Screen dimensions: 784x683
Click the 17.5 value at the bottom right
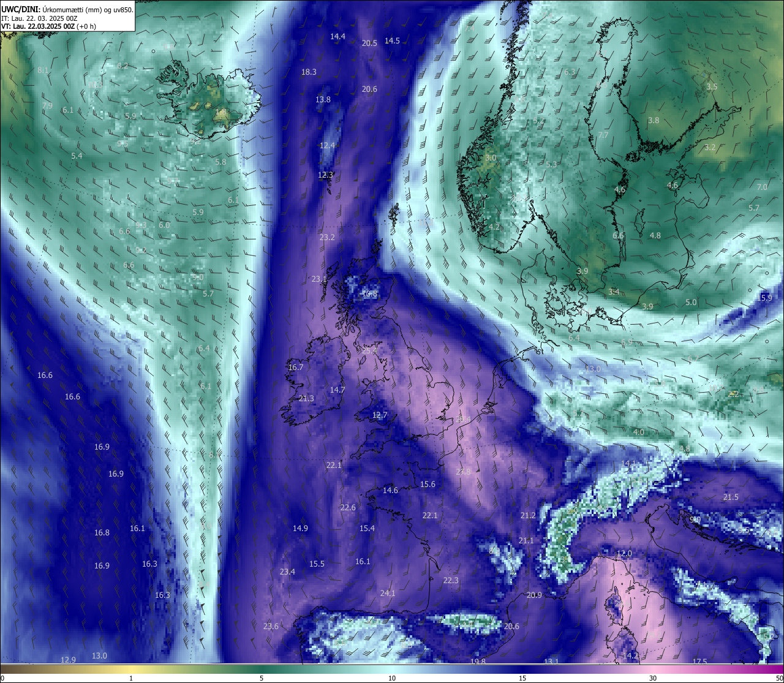pyautogui.click(x=699, y=662)
